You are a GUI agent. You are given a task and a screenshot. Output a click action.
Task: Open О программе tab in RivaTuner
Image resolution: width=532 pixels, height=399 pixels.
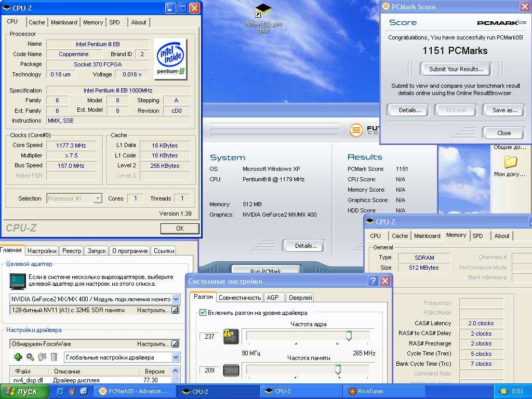(x=130, y=251)
